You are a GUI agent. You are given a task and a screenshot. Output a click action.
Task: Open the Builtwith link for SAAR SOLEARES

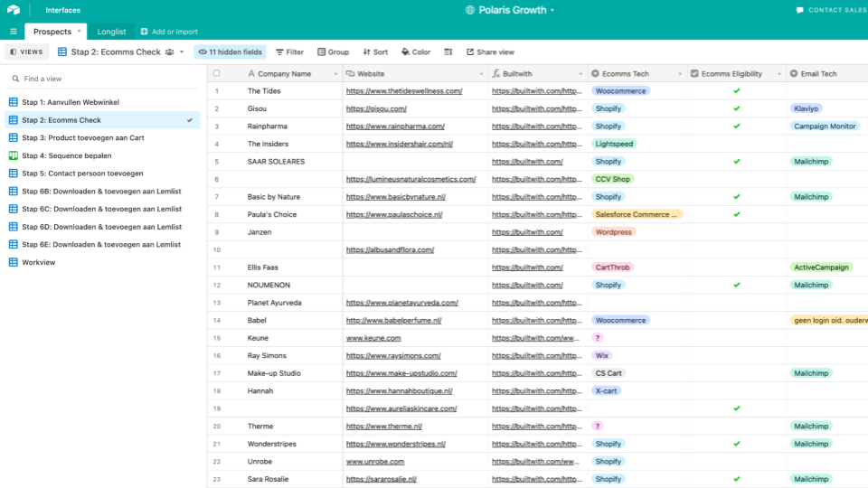(x=527, y=162)
